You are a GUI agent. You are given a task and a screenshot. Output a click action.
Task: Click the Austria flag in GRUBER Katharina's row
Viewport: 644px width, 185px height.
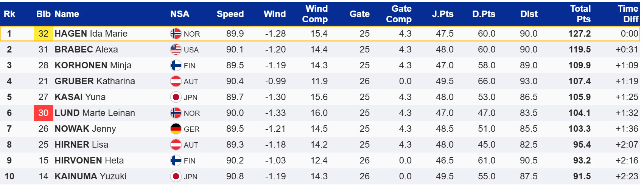pos(176,82)
